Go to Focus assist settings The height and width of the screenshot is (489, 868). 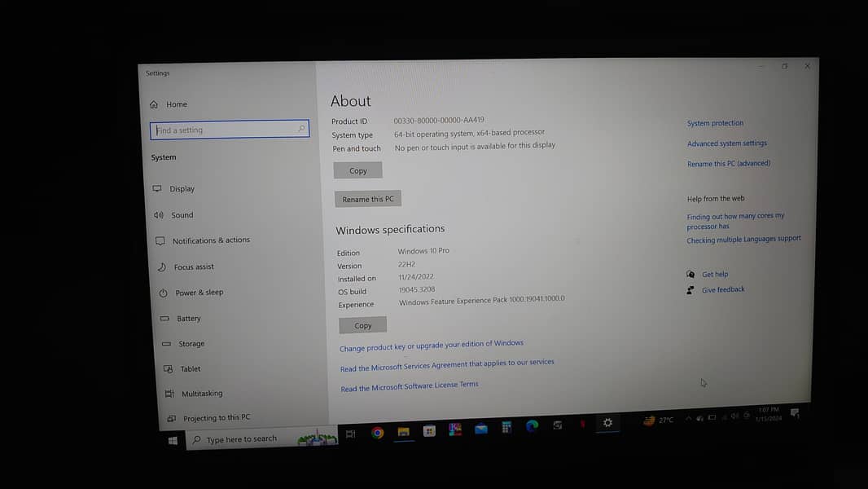[194, 267]
